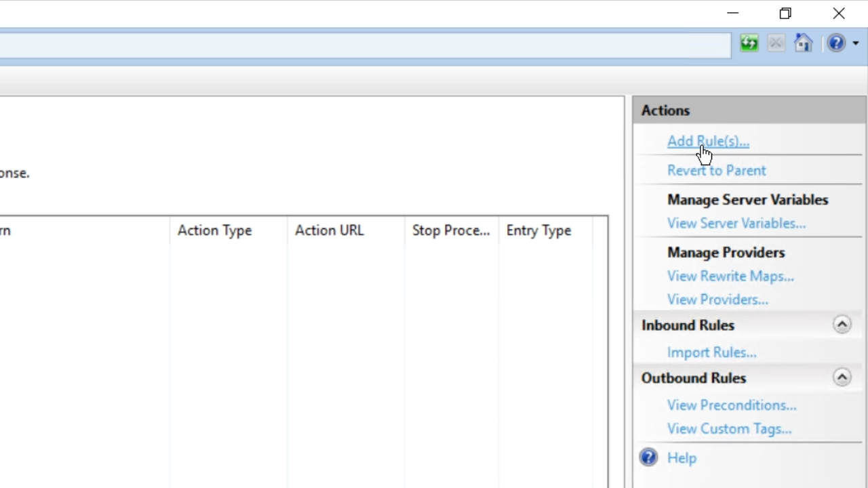Click the blue Help icon in top toolbar
Viewport: 868px width, 488px height.
pos(836,43)
